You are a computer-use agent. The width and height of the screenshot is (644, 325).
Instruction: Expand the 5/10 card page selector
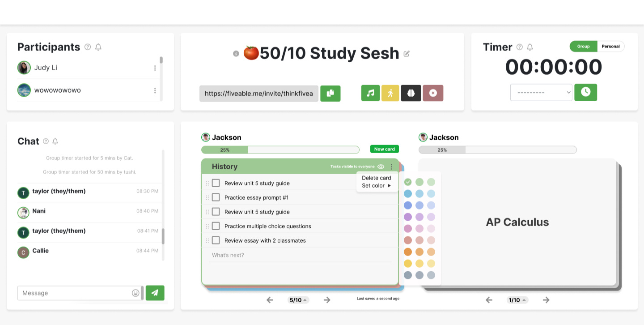pyautogui.click(x=298, y=300)
